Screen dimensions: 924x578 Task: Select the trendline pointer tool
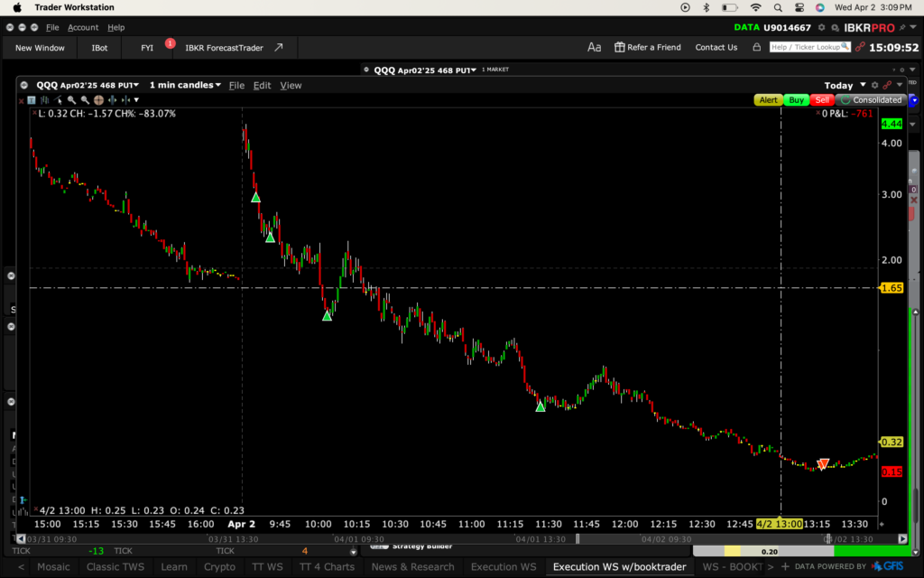click(x=59, y=100)
